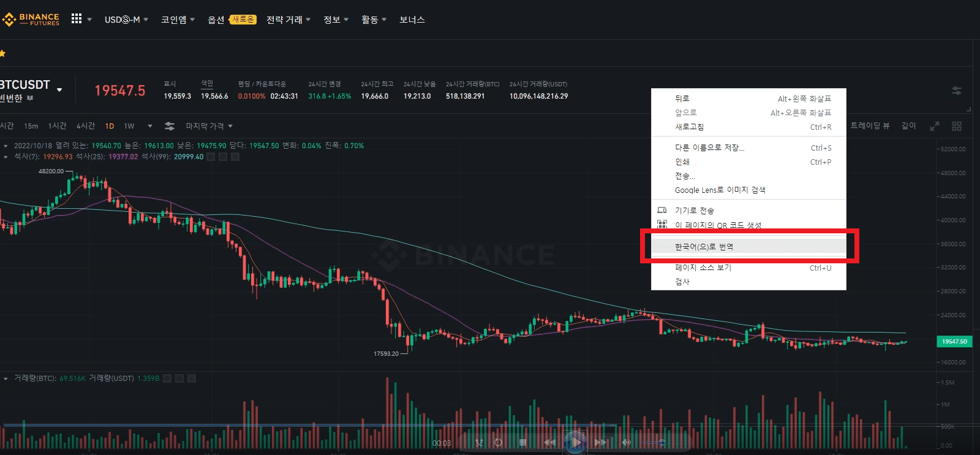Open the 마지막 가격 price type dropdown
The image size is (980, 455).
(x=209, y=126)
